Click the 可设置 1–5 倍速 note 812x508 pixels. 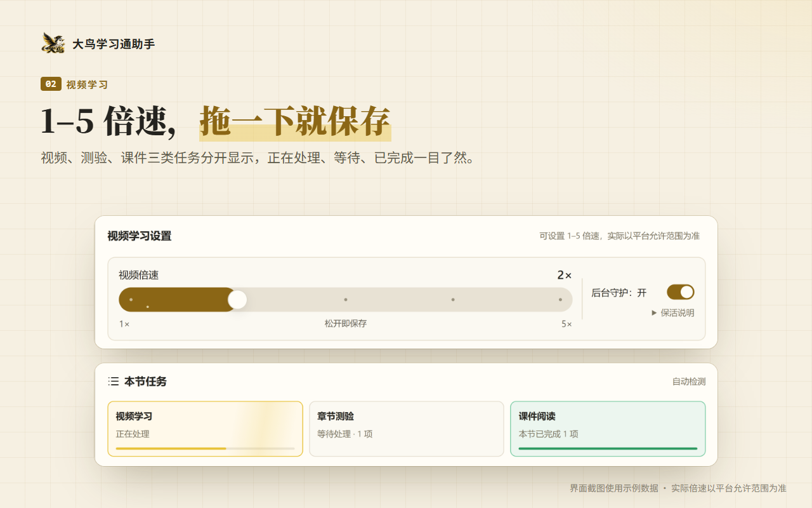[619, 236]
